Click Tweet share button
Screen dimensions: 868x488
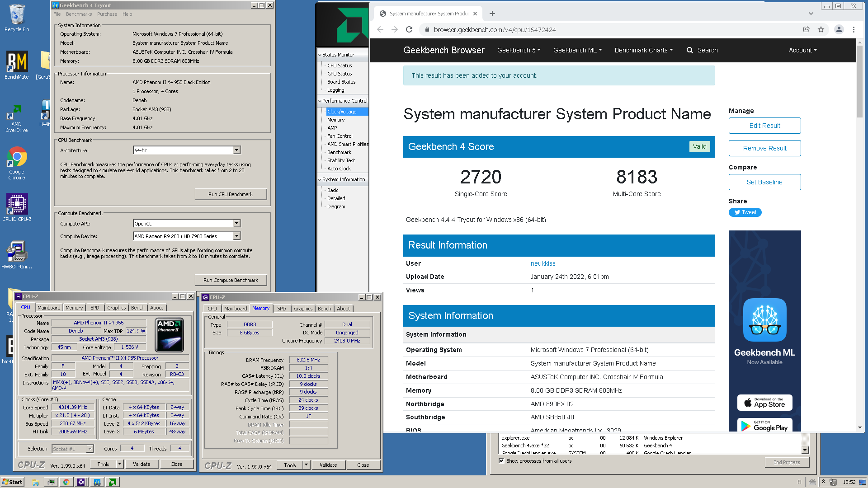coord(745,212)
